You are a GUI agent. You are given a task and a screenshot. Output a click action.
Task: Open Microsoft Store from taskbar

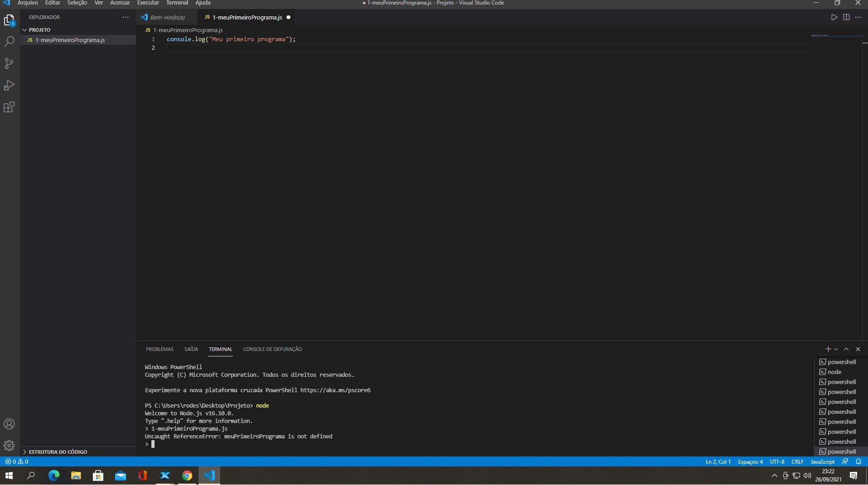pyautogui.click(x=98, y=475)
